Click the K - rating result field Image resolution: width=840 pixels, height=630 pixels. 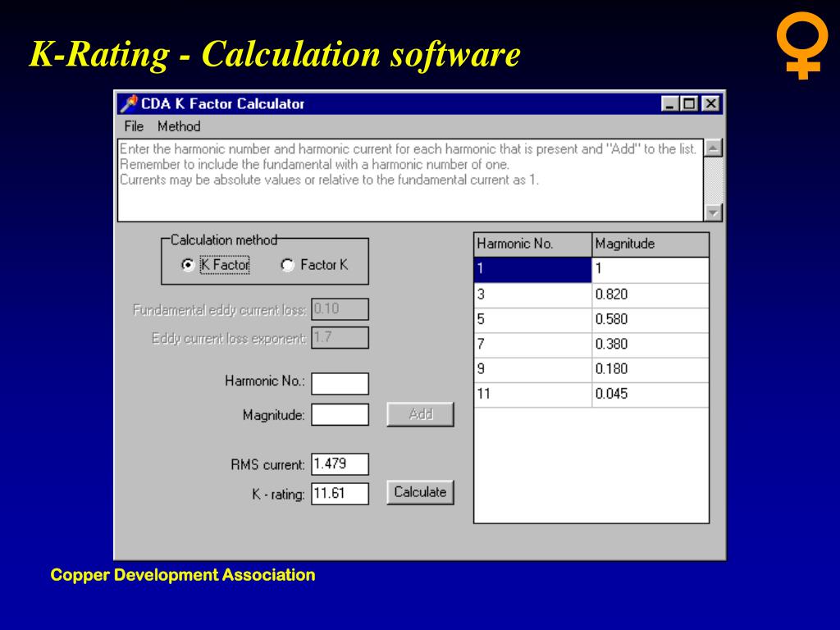point(340,493)
